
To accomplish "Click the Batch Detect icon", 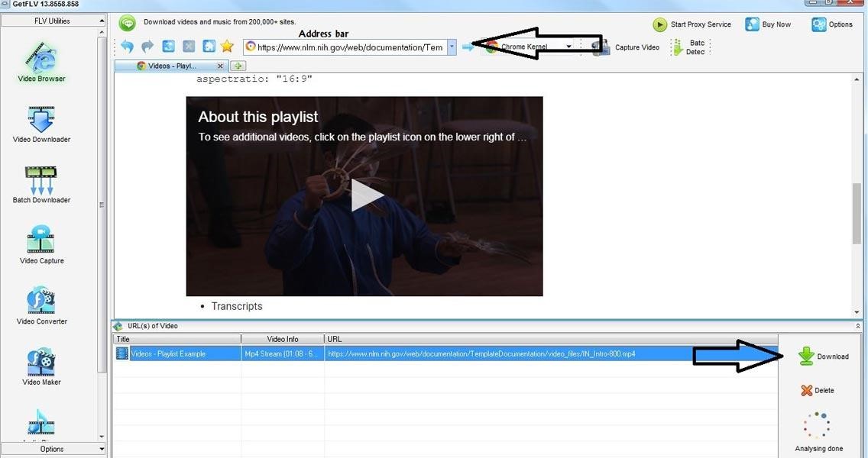I will [678, 47].
